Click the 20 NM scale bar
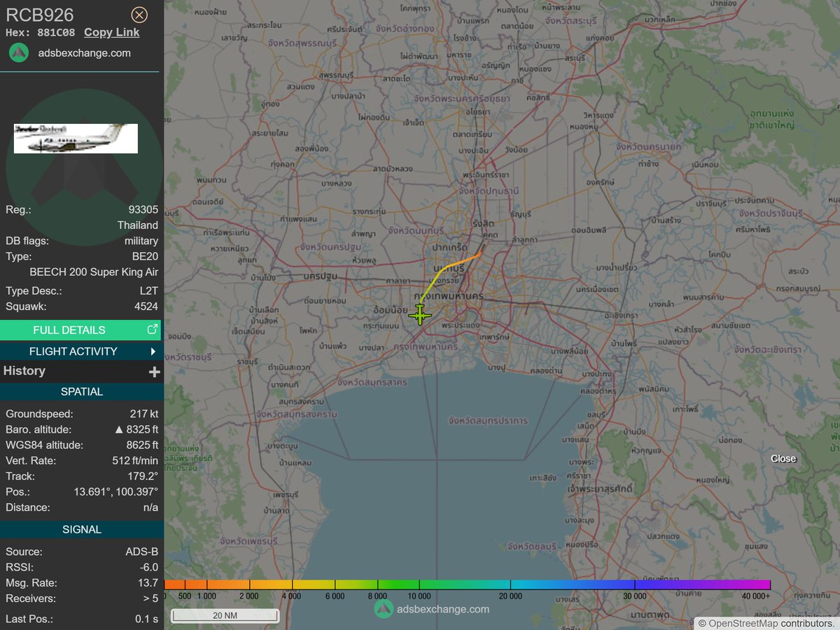Viewport: 840px width, 630px height. [x=225, y=615]
